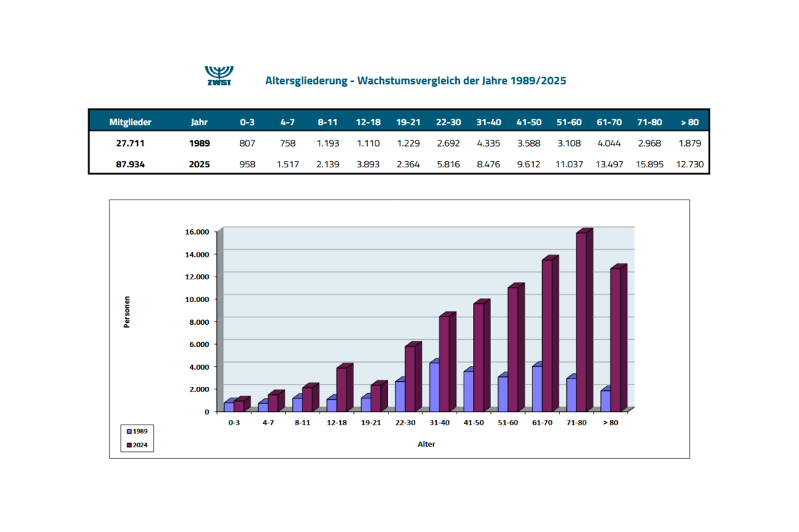Click the 27.711 members cell
799x532 pixels.
click(x=130, y=143)
